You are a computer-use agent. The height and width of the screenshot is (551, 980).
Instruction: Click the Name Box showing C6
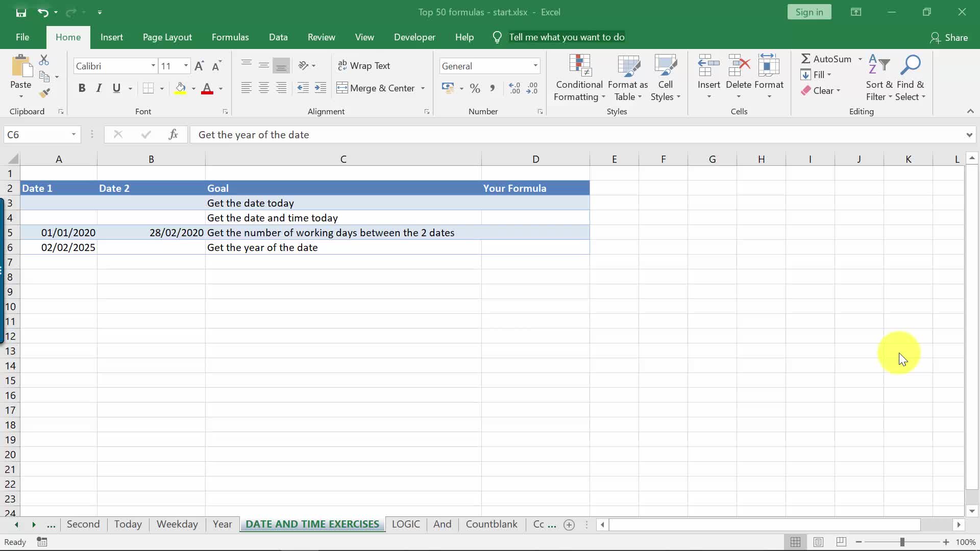coord(36,135)
